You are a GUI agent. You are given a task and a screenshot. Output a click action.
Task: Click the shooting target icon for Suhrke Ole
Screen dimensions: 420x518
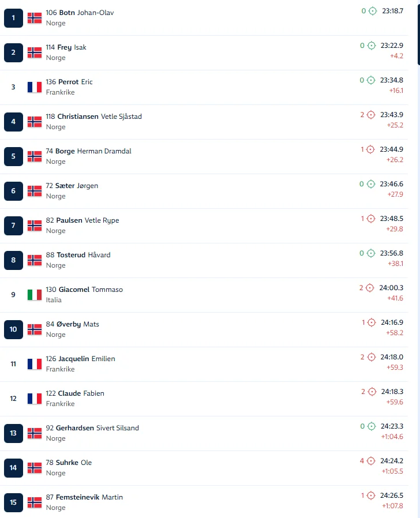point(371,461)
